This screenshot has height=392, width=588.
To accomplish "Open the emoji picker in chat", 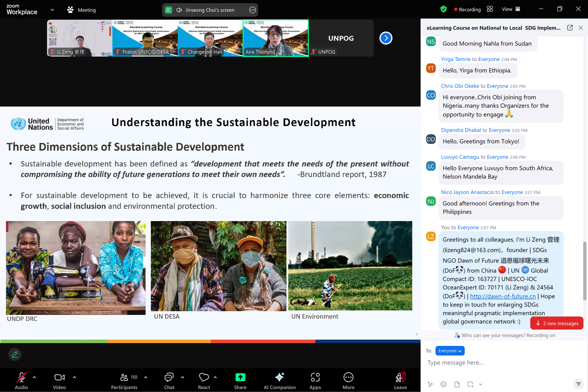I will click(x=443, y=384).
